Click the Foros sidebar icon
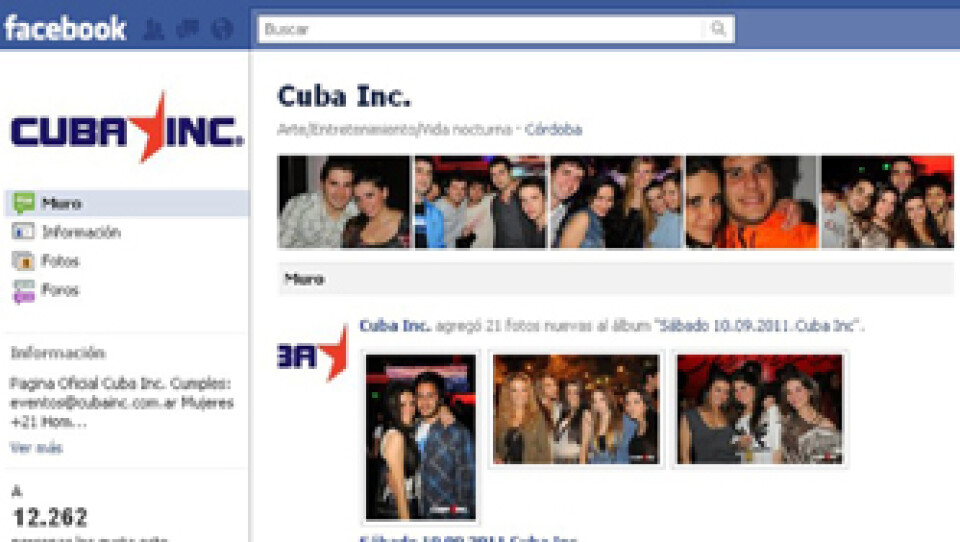This screenshot has height=542, width=960. pos(23,290)
